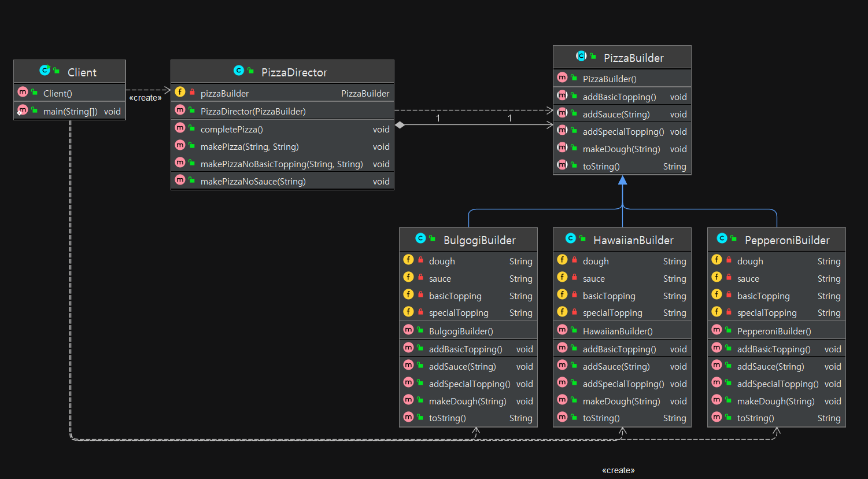
Task: Select the PepperoniBuilder class header
Action: pyautogui.click(x=777, y=239)
